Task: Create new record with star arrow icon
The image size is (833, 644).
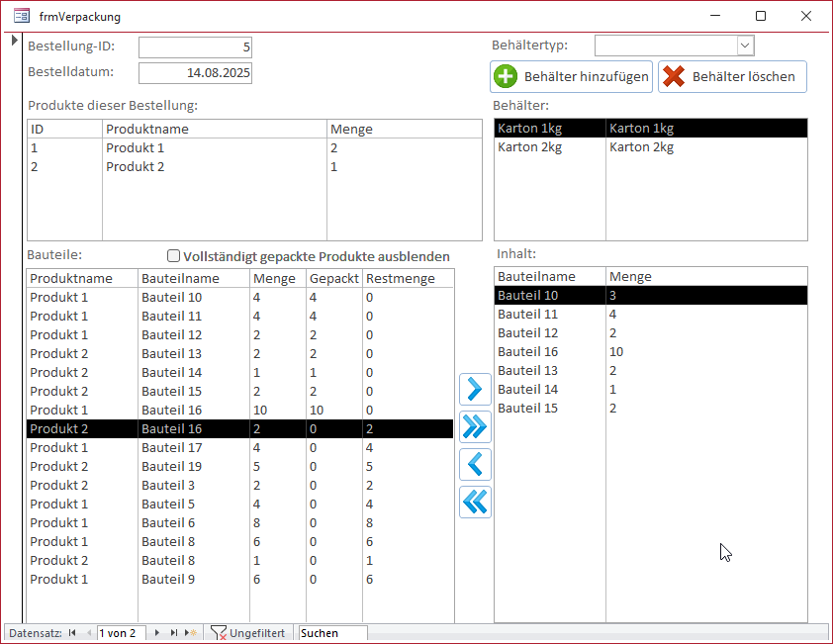Action: tap(192, 633)
